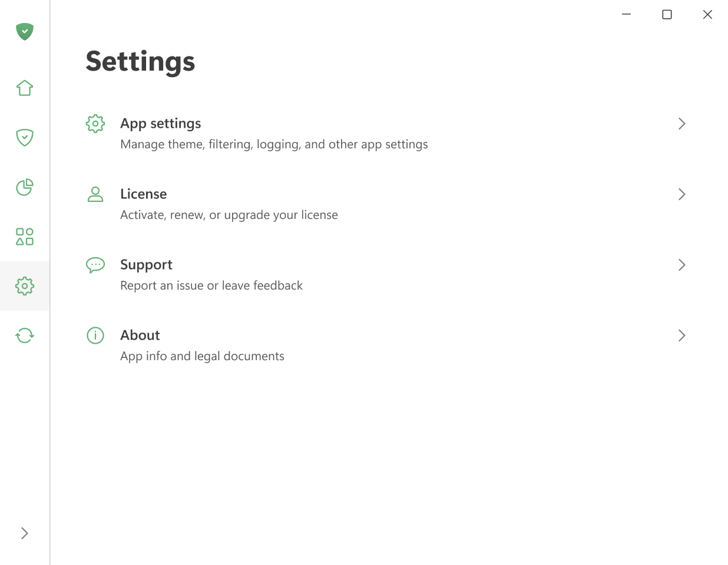728x565 pixels.
Task: Click the gear icon beside App settings
Action: (x=95, y=124)
